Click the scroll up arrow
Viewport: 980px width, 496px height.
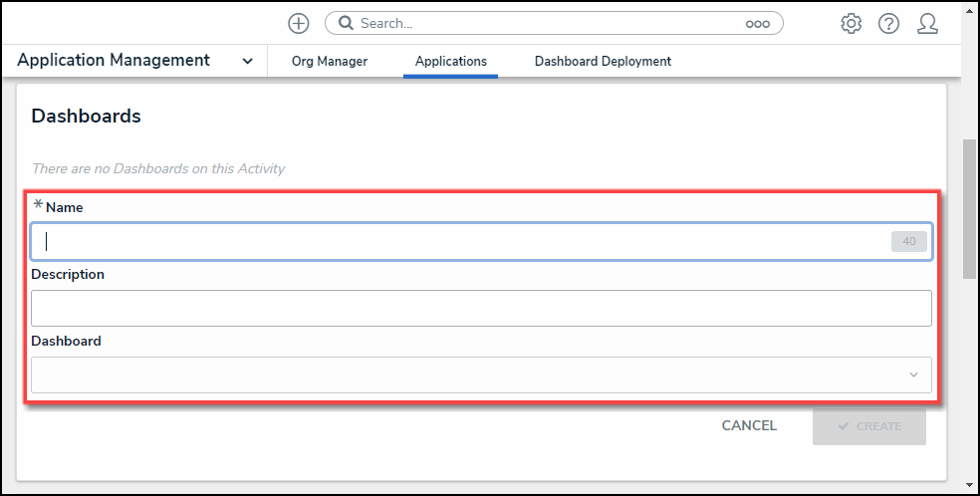(x=969, y=8)
